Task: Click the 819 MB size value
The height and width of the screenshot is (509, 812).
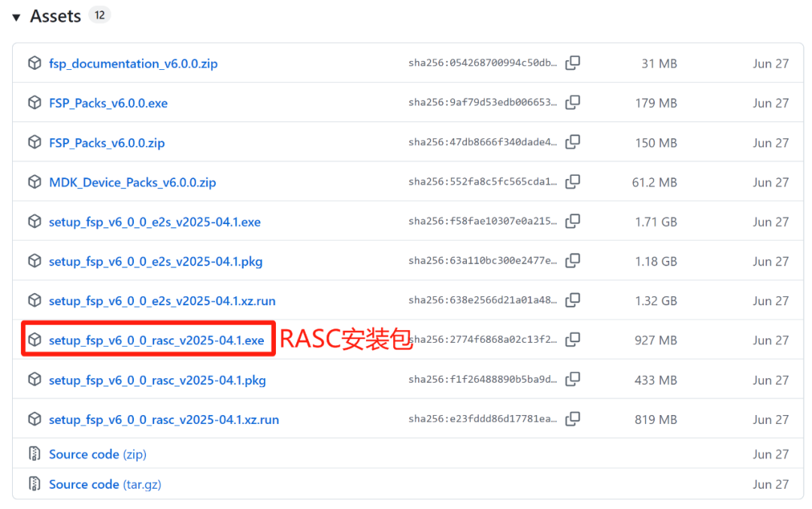Action: point(656,420)
